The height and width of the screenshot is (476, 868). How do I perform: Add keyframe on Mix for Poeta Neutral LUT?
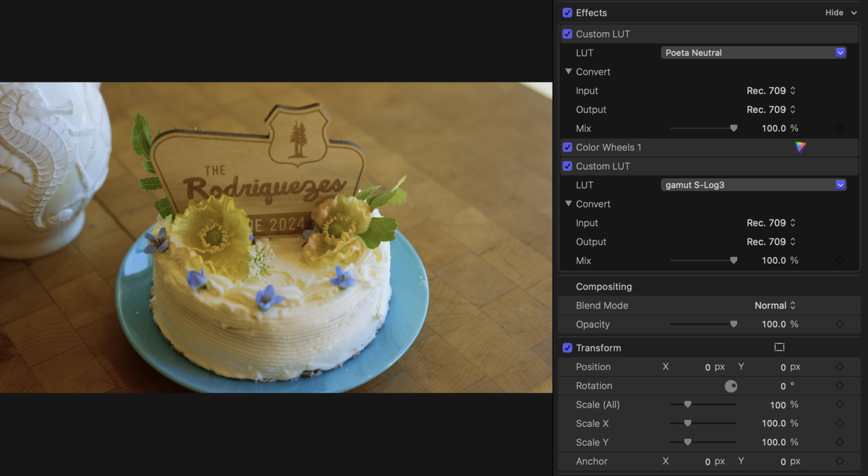(839, 128)
